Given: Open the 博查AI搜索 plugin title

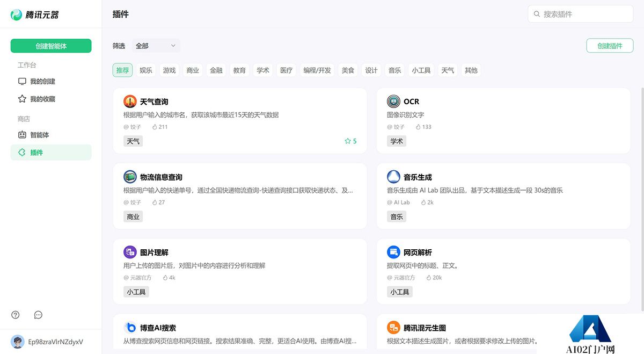Looking at the screenshot, I should pyautogui.click(x=158, y=328).
